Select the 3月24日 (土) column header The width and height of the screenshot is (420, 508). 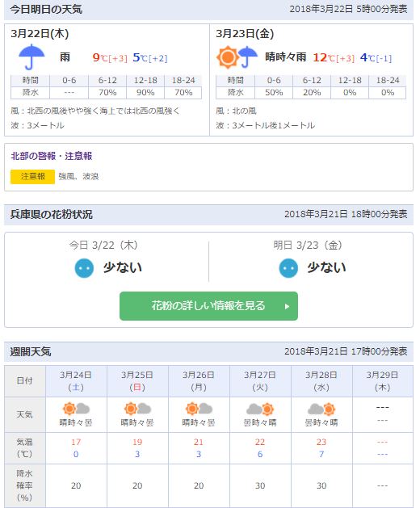coord(76,381)
